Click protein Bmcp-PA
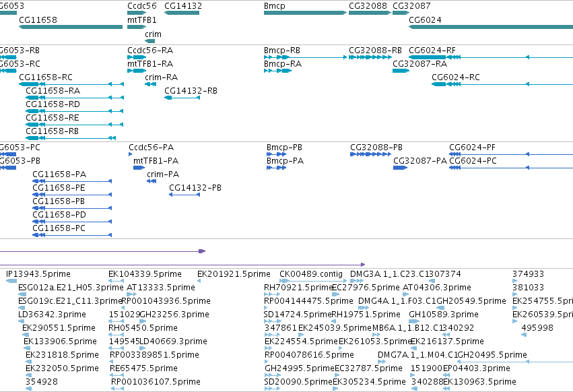Viewport: 573px width, 392px height. (x=276, y=168)
